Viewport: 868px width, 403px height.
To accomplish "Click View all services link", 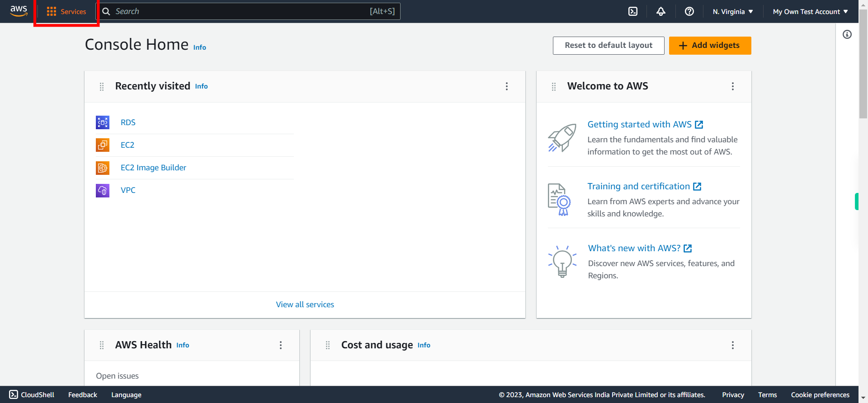I will [x=305, y=305].
